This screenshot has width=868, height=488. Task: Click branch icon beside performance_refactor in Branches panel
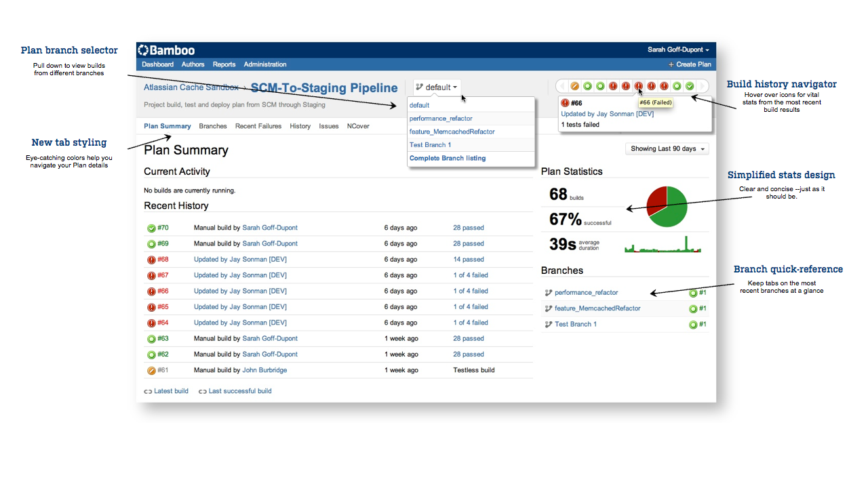click(549, 293)
